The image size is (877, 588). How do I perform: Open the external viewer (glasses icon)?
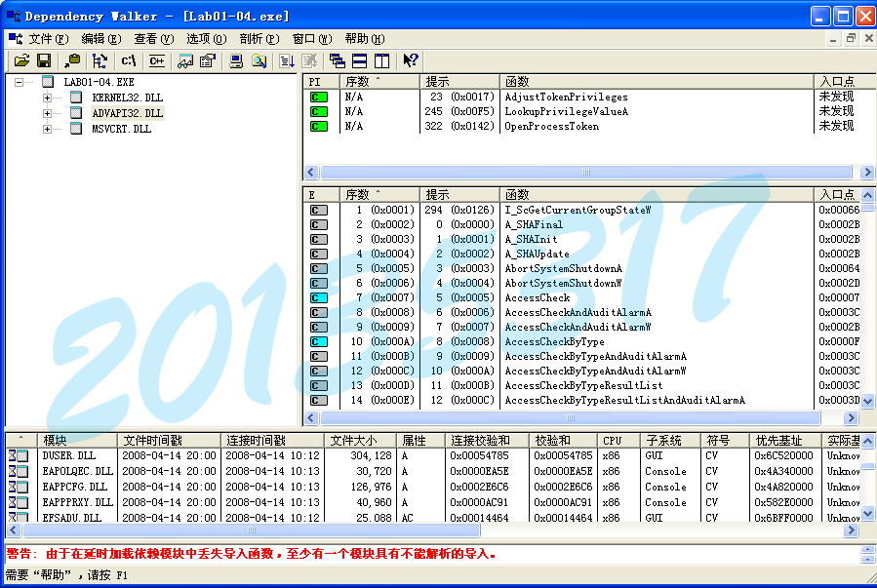[183, 60]
